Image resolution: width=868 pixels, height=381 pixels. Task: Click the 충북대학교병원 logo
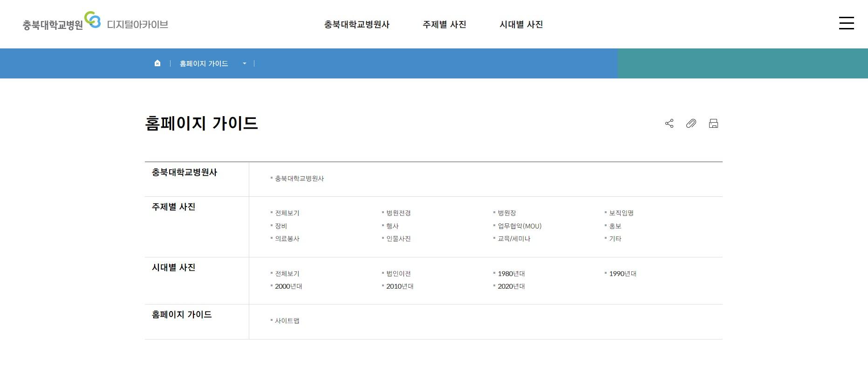[x=61, y=23]
